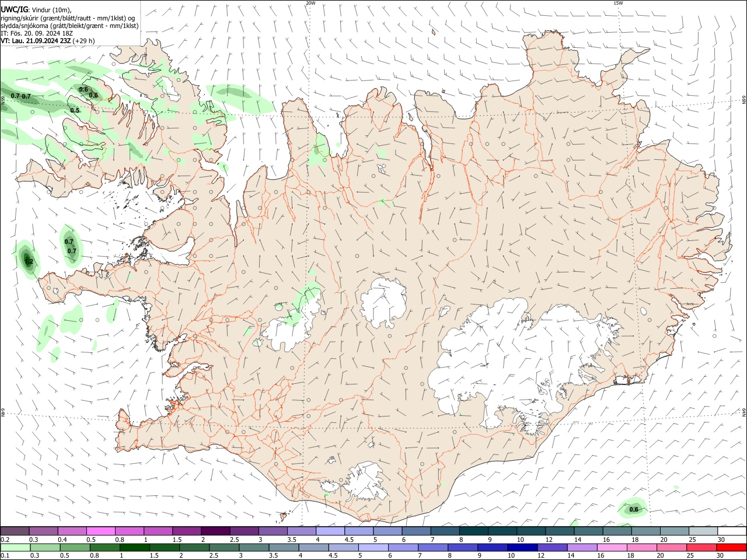Screen dimensions: 747x560
Task: Select the rain scale swatch starting at 4
Action: coord(313,547)
